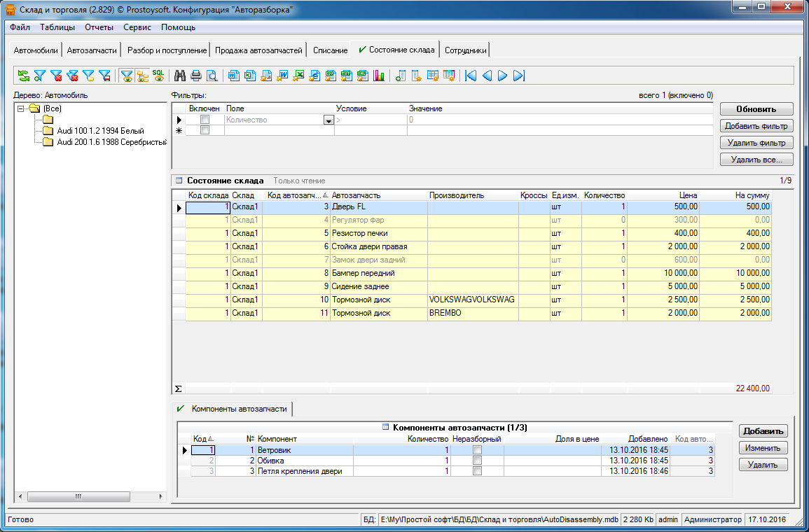Toggle the SQL view icon
Viewport: 809px width, 532px height.
tap(159, 76)
